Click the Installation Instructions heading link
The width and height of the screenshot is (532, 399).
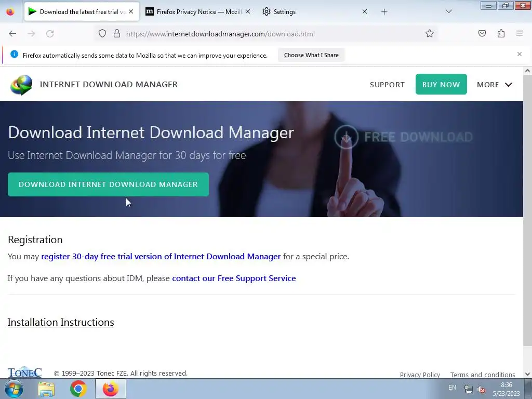coord(61,322)
